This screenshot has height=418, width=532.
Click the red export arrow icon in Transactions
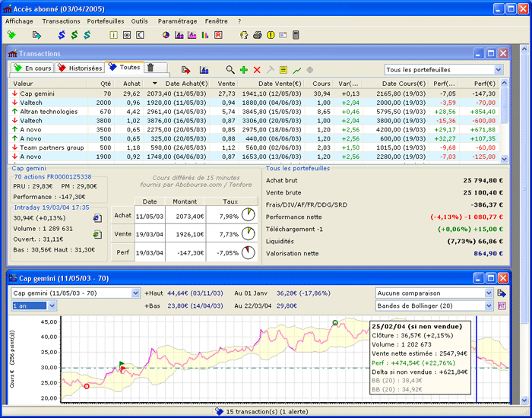click(185, 70)
